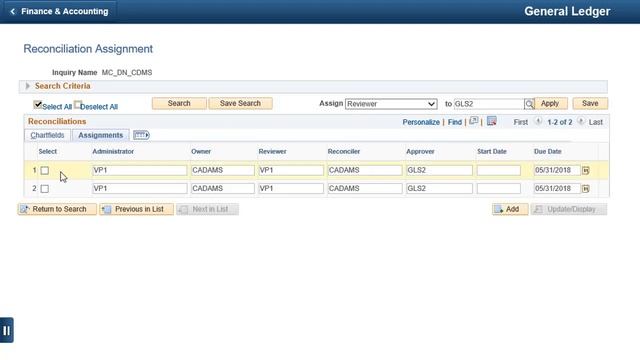Click the 'to' user input field
The image size is (640, 360).
coord(489,104)
